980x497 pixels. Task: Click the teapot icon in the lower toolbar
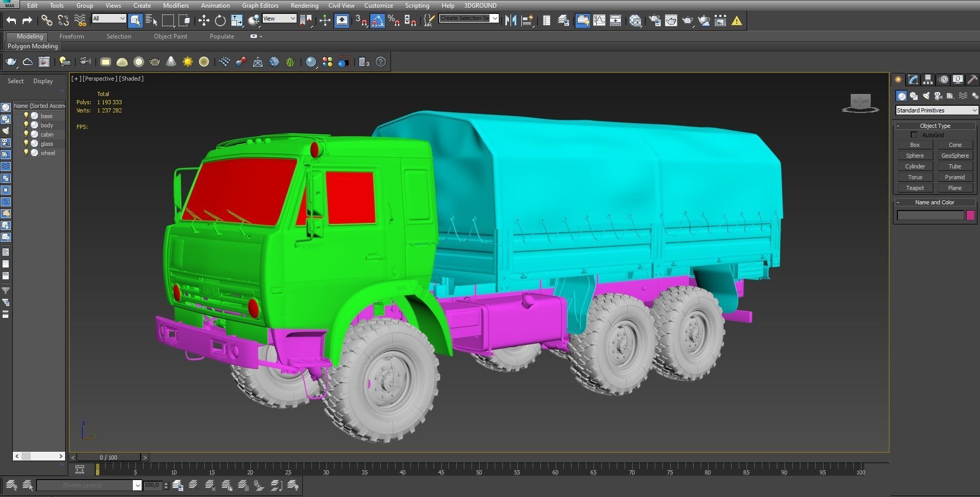11,62
